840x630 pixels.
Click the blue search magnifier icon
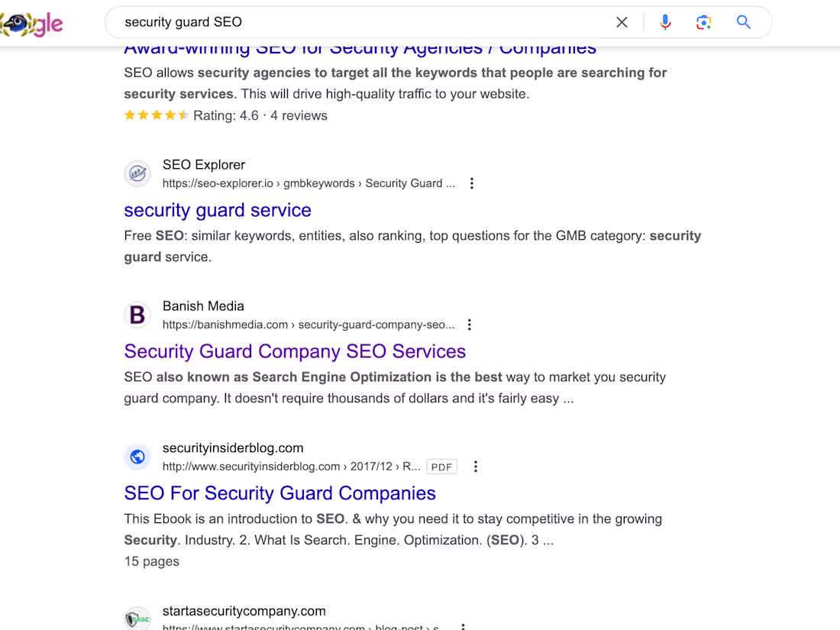tap(743, 22)
